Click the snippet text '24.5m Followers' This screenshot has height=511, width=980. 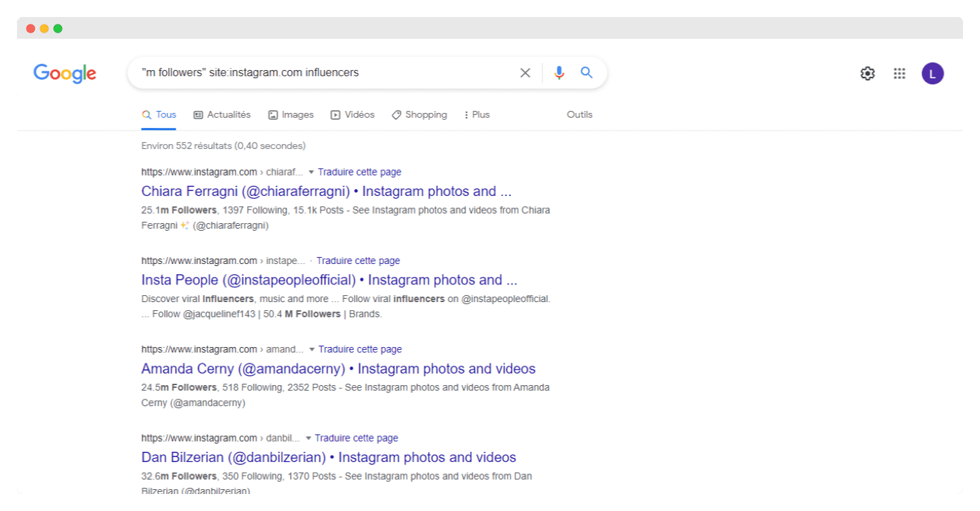179,388
